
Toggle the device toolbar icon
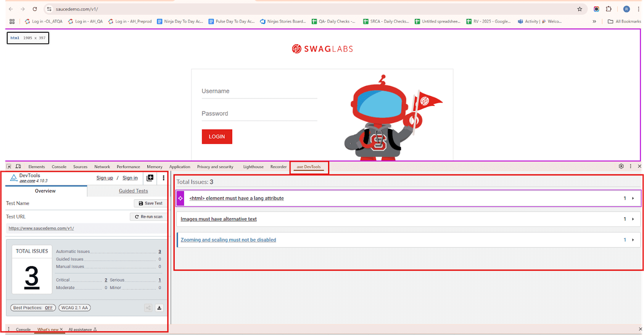tap(18, 167)
